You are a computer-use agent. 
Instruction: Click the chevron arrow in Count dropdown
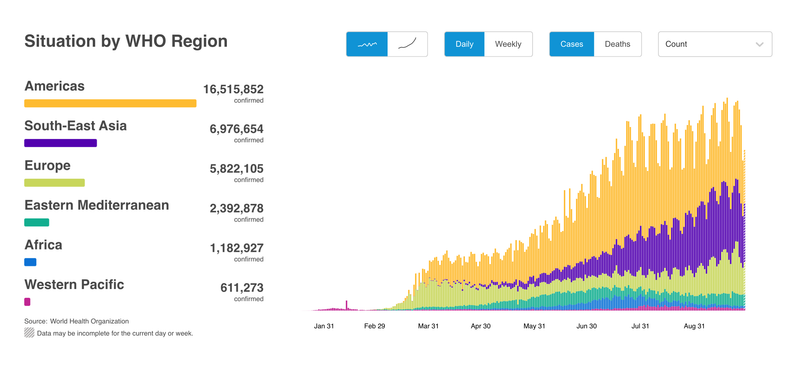point(759,44)
